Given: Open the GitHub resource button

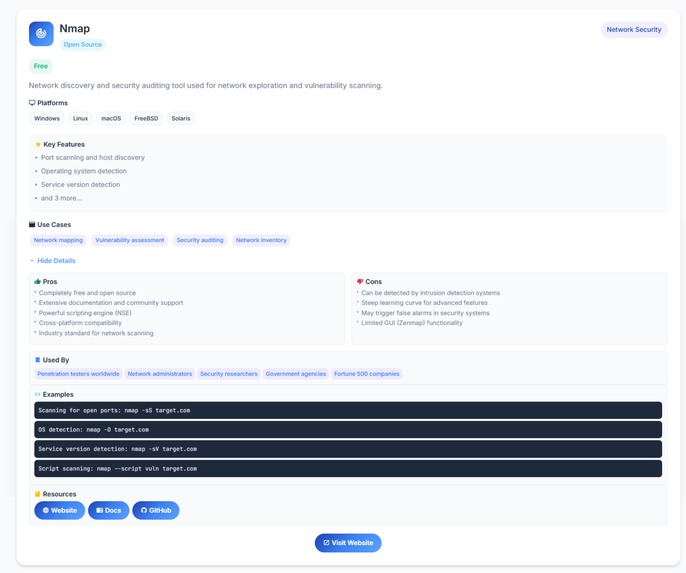Looking at the screenshot, I should [156, 510].
